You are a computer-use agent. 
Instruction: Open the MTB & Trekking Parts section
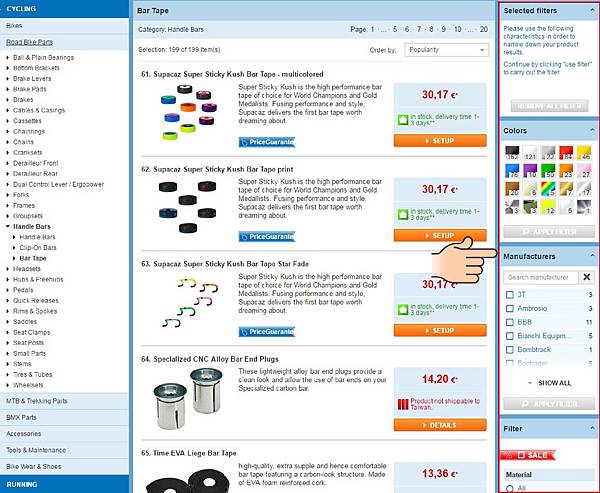pyautogui.click(x=64, y=401)
